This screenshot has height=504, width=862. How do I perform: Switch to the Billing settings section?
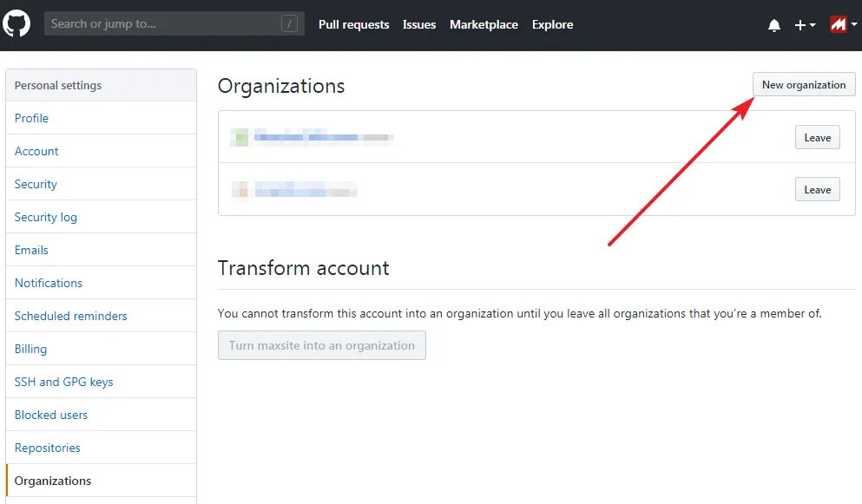click(x=30, y=349)
